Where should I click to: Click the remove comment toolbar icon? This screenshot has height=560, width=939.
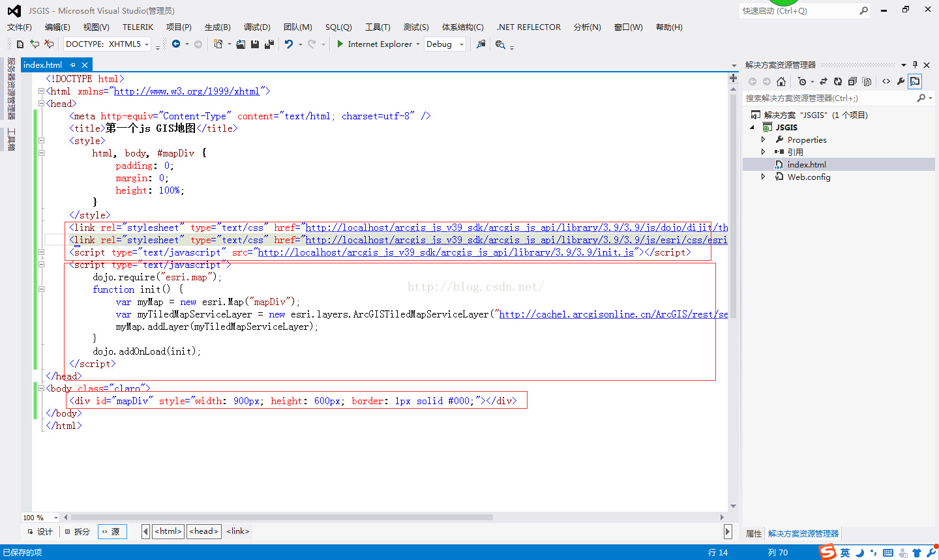click(49, 44)
